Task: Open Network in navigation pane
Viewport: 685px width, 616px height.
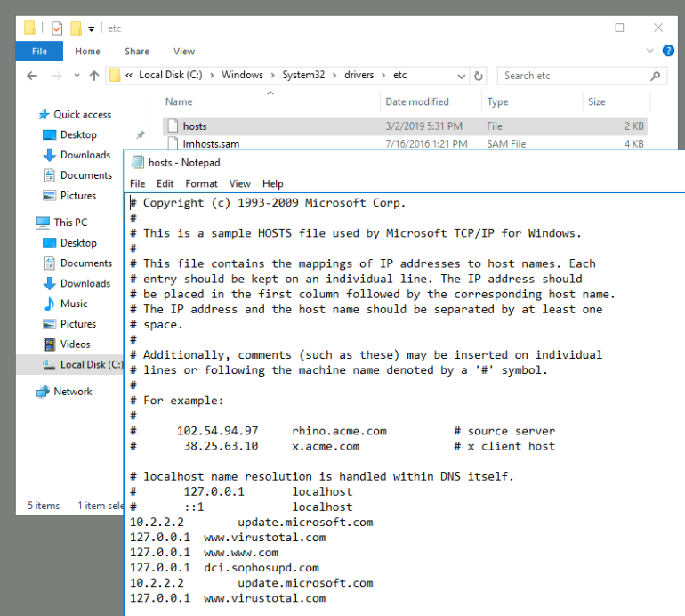Action: click(x=73, y=392)
